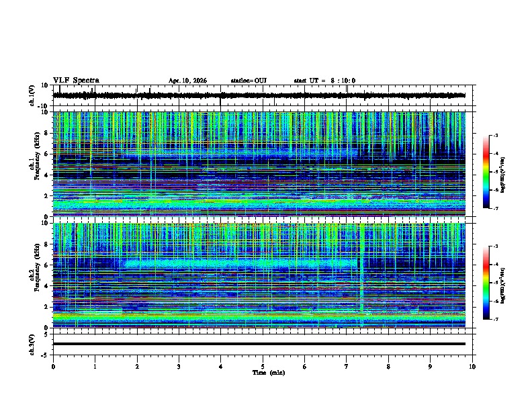
Task: Click the "9" tick label on the time axis
Action: tap(430, 367)
